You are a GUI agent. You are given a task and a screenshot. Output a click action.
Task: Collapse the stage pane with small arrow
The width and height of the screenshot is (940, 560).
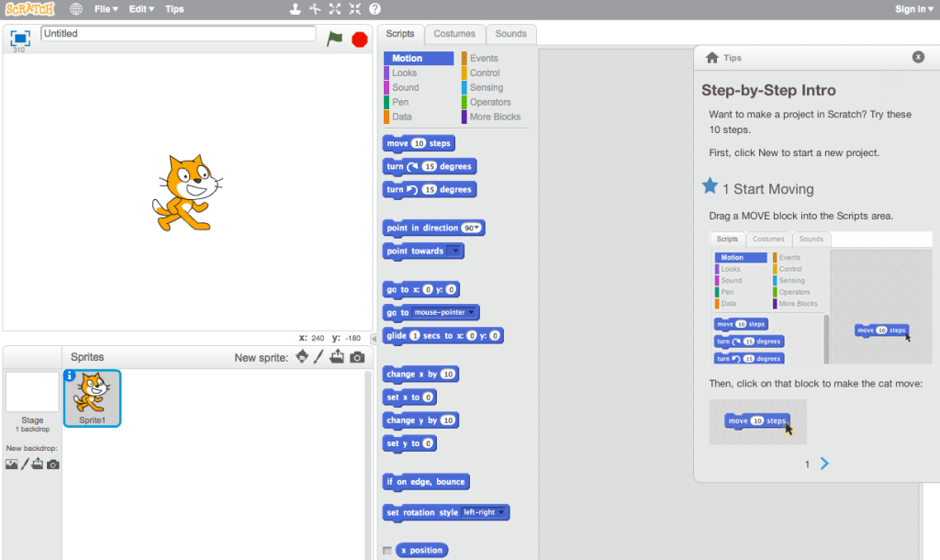point(374,339)
